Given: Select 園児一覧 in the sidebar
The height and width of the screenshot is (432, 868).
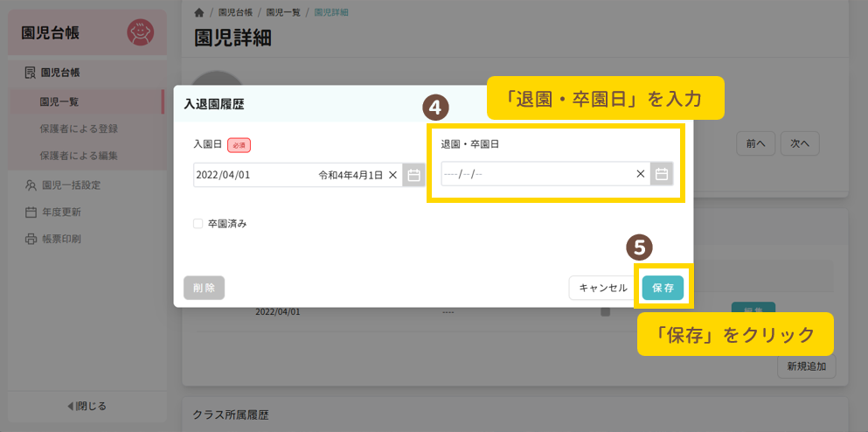Looking at the screenshot, I should pyautogui.click(x=59, y=101).
